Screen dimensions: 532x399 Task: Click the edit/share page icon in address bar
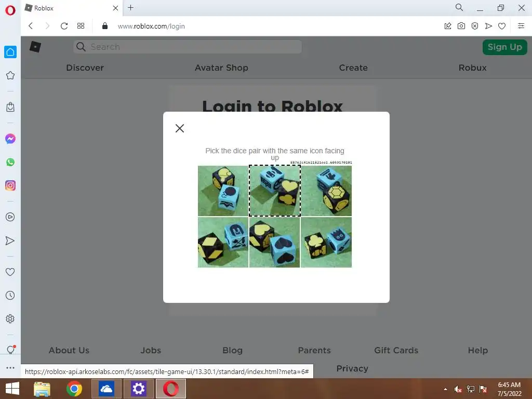(x=448, y=26)
